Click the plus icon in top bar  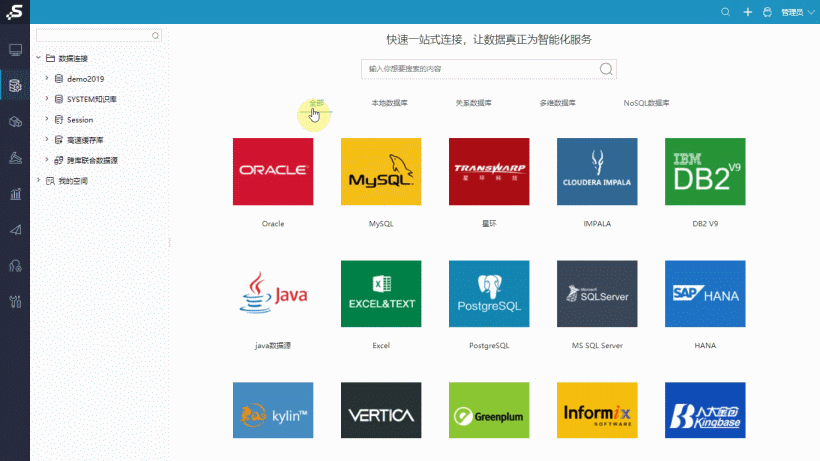click(747, 12)
